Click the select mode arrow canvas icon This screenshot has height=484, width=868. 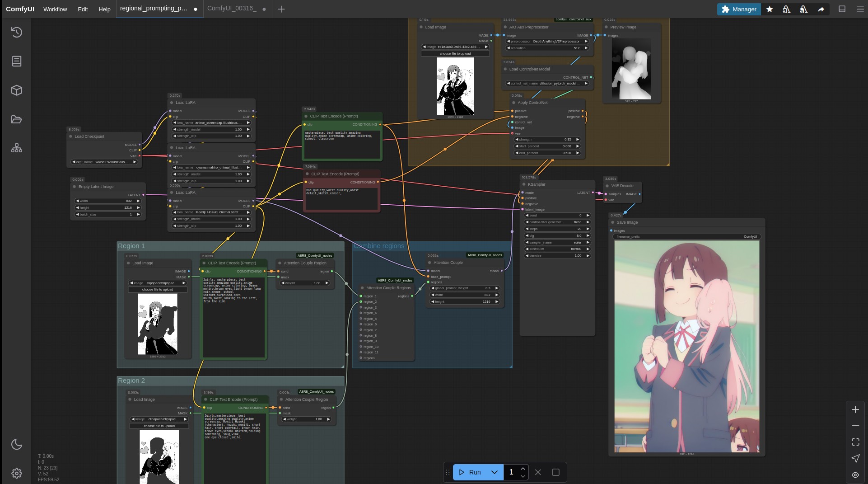point(855,458)
